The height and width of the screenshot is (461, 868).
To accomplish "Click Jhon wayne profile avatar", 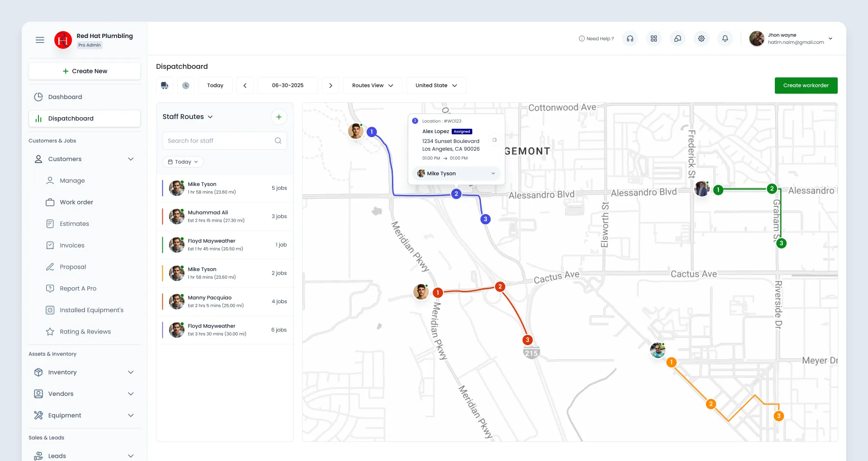I will tap(757, 38).
